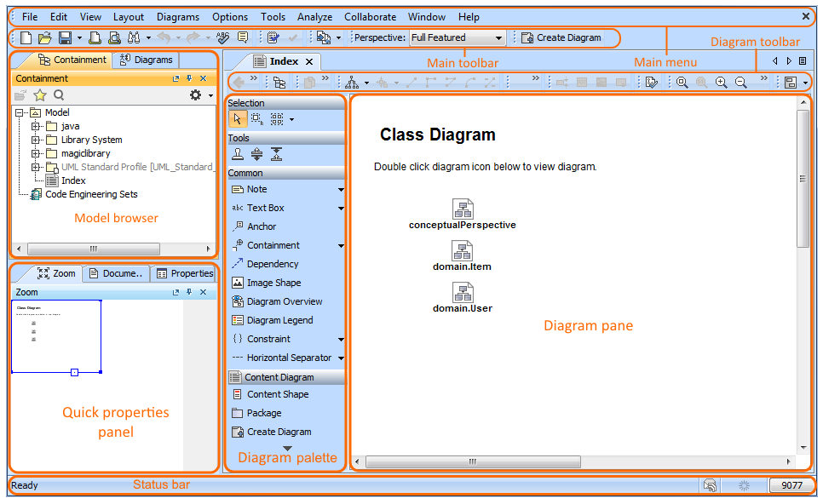Click the gear options icon in Containment panel
This screenshot has width=823, height=504.
pyautogui.click(x=195, y=95)
